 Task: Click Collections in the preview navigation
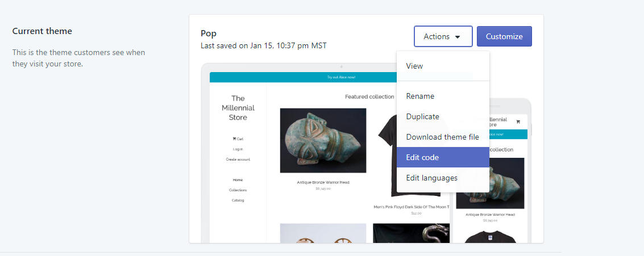238,190
